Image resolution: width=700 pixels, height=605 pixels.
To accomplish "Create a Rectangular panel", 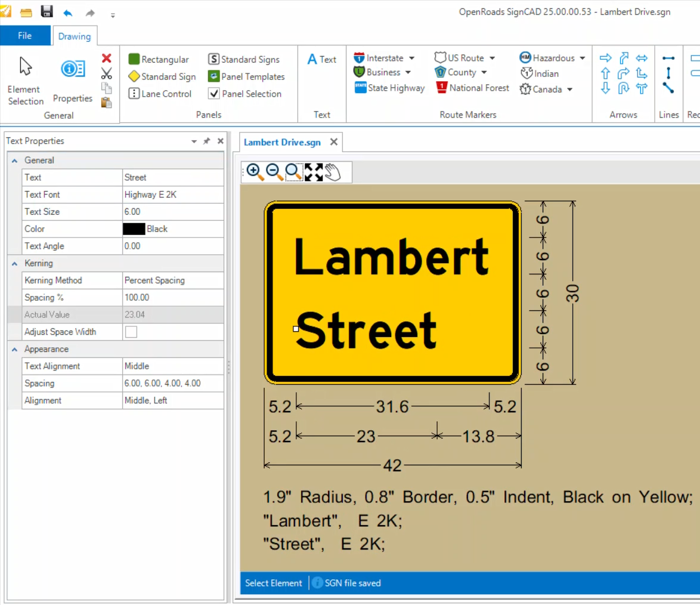I will click(159, 60).
